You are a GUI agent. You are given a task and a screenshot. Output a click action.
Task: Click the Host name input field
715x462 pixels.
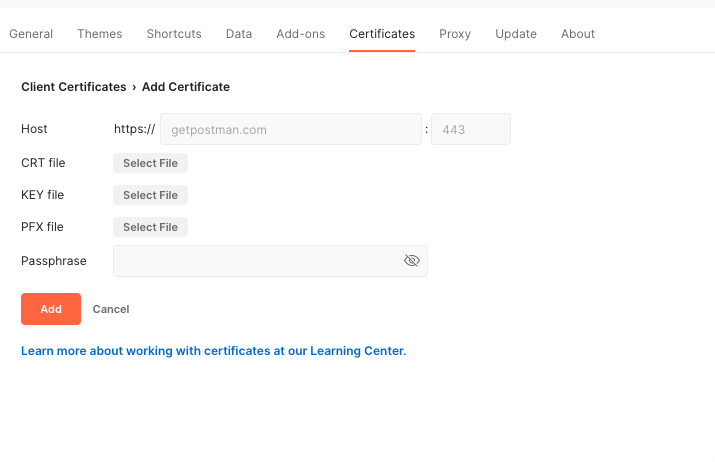(291, 129)
